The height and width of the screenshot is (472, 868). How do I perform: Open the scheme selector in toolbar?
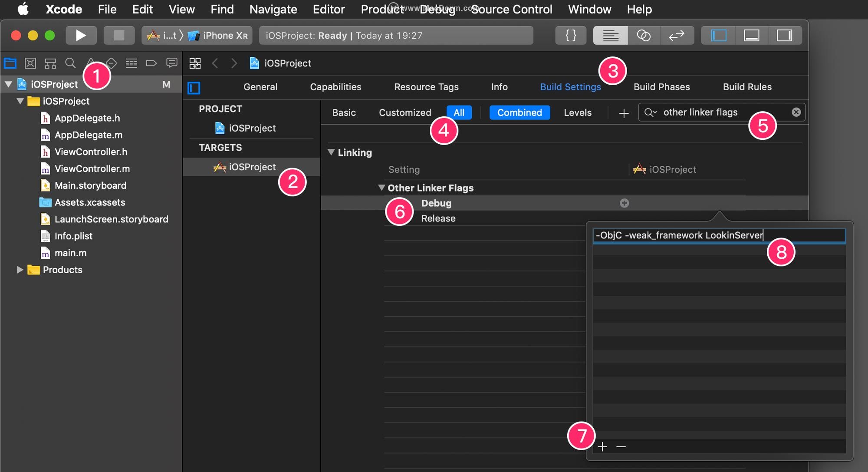pyautogui.click(x=161, y=35)
